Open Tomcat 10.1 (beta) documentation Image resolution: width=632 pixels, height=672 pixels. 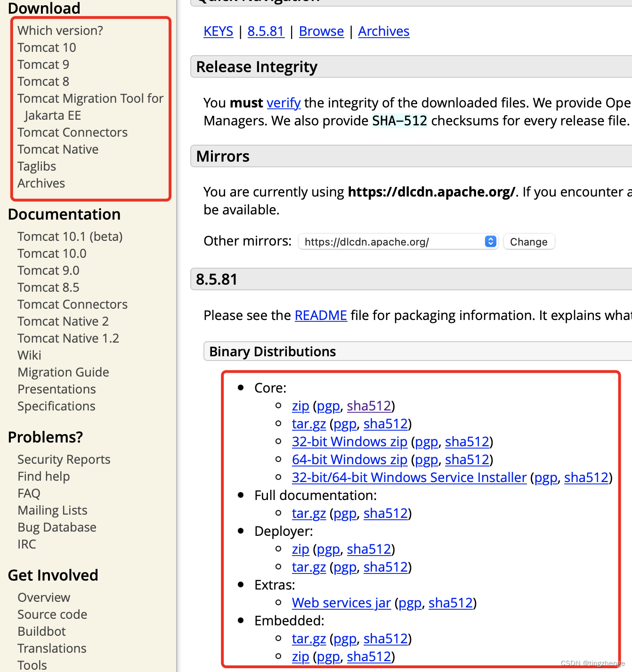coord(70,237)
